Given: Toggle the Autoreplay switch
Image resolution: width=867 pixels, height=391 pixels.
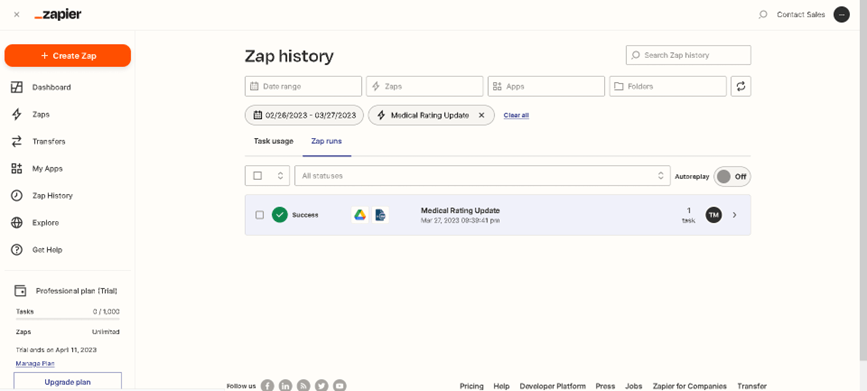Looking at the screenshot, I should [732, 176].
